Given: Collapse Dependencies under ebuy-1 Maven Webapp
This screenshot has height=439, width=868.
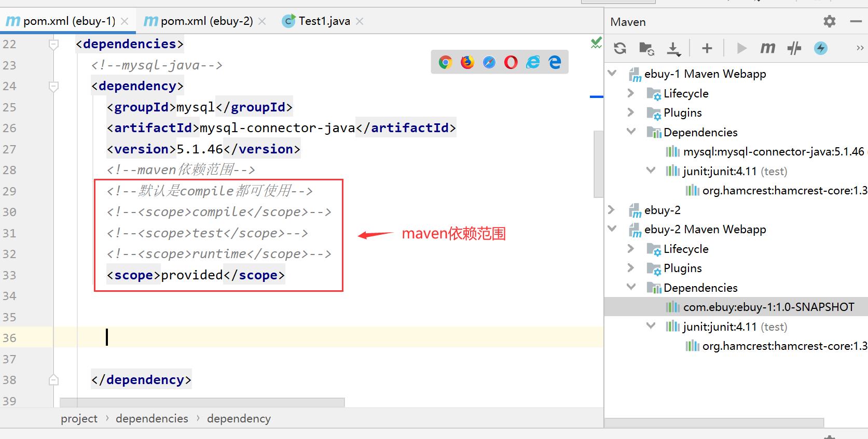Looking at the screenshot, I should point(631,131).
